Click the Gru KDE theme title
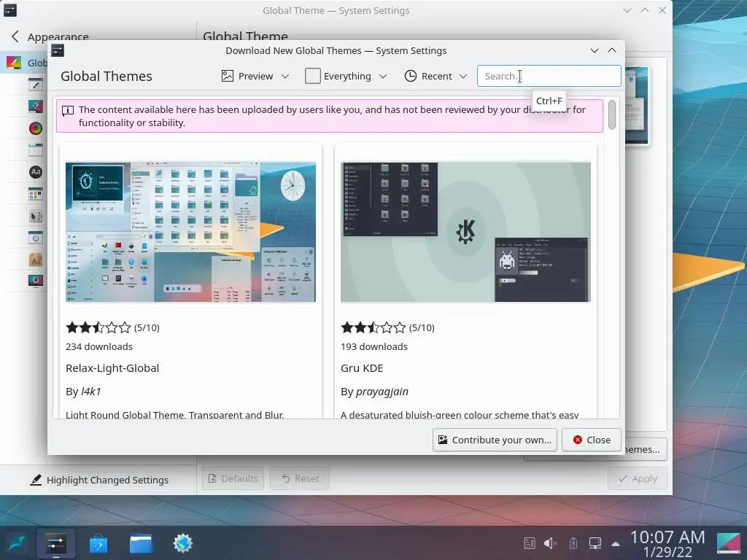 point(362,368)
